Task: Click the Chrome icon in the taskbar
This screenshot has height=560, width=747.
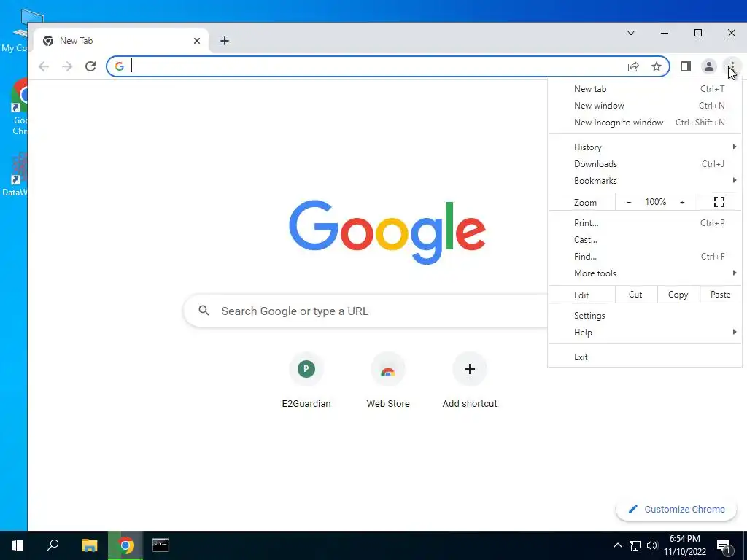Action: tap(125, 545)
